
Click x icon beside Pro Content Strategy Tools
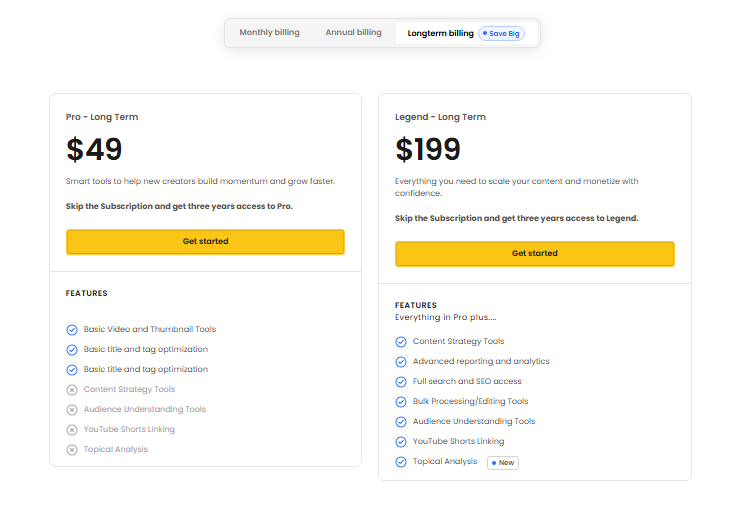tap(72, 390)
